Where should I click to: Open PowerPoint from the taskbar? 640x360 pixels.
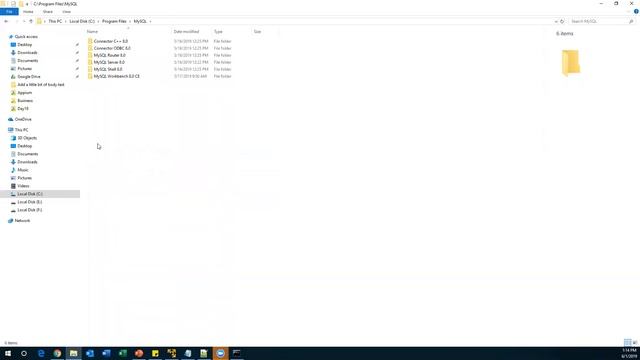(139, 353)
